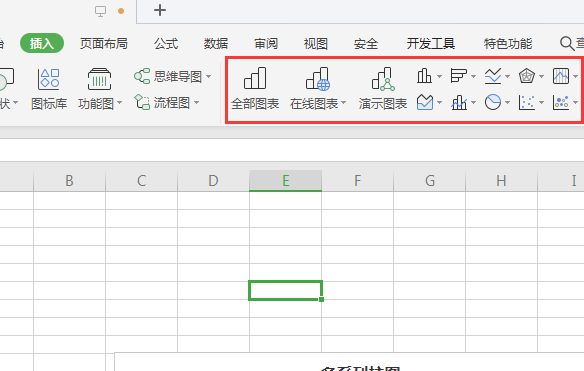Expand the scatter chart dropdown arrow
This screenshot has height=371, width=584.
pyautogui.click(x=541, y=102)
